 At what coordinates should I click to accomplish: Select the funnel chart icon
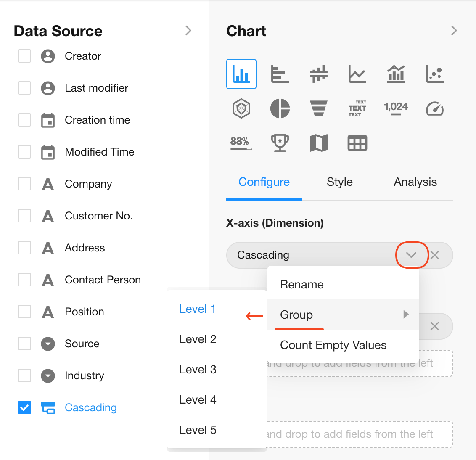319,108
